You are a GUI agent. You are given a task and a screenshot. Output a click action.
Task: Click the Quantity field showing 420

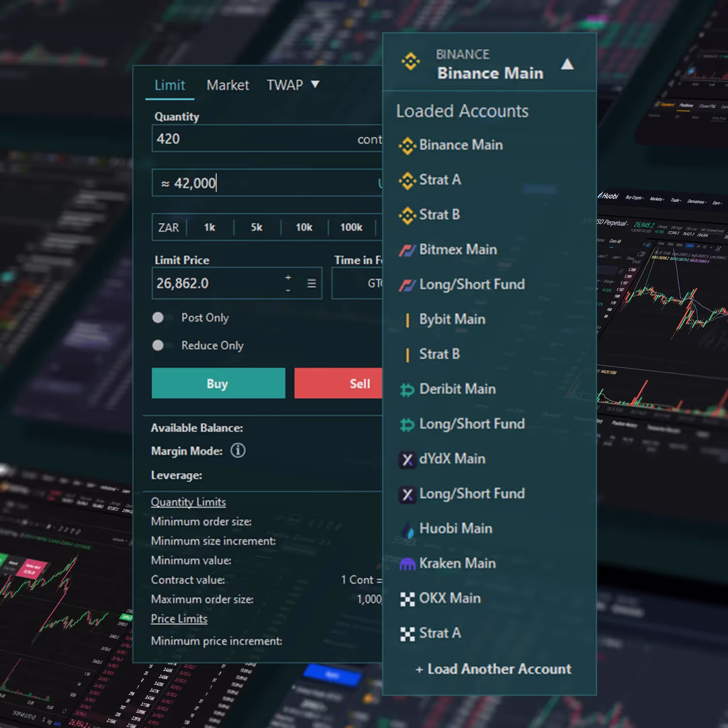tap(267, 139)
